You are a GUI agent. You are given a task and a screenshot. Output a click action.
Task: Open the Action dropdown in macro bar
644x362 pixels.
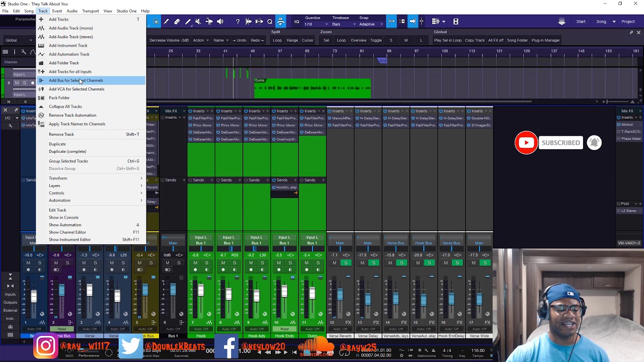point(201,40)
